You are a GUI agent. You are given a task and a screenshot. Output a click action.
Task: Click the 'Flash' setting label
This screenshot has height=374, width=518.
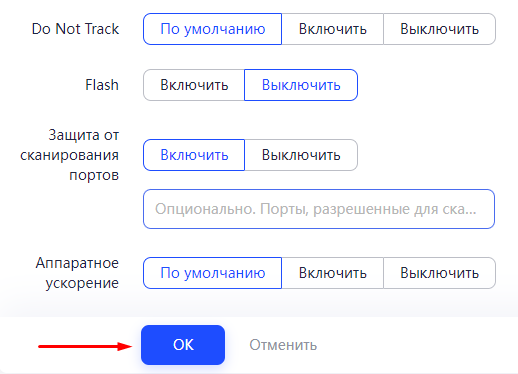tap(102, 85)
